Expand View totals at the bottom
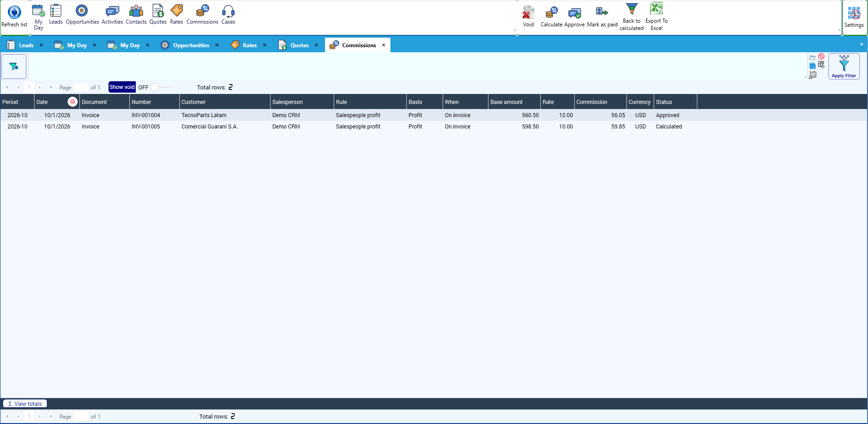868x424 pixels. [x=25, y=404]
